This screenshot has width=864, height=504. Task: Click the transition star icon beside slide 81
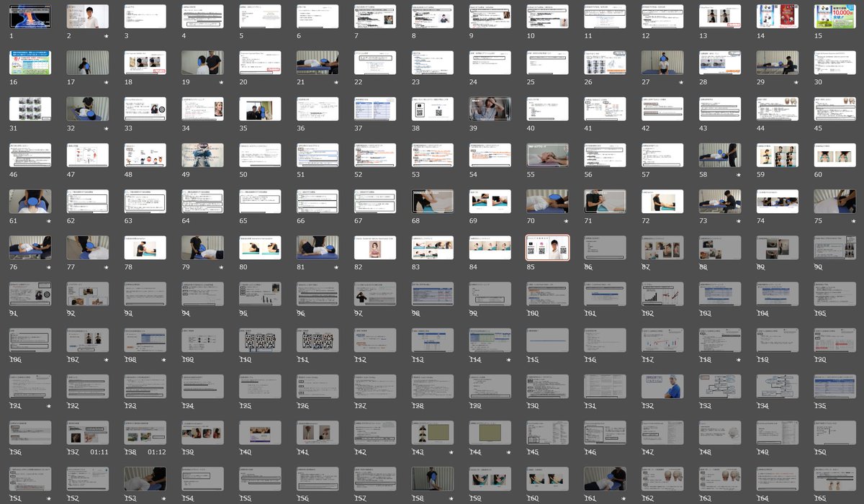336,266
